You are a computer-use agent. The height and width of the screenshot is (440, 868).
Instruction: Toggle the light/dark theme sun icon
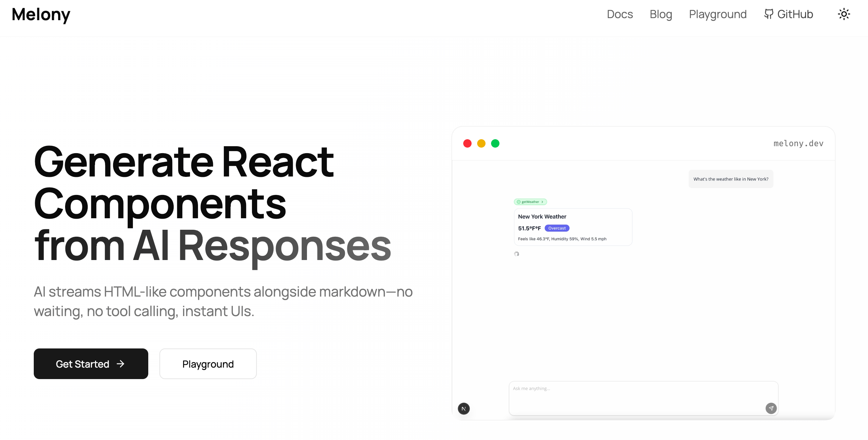844,14
